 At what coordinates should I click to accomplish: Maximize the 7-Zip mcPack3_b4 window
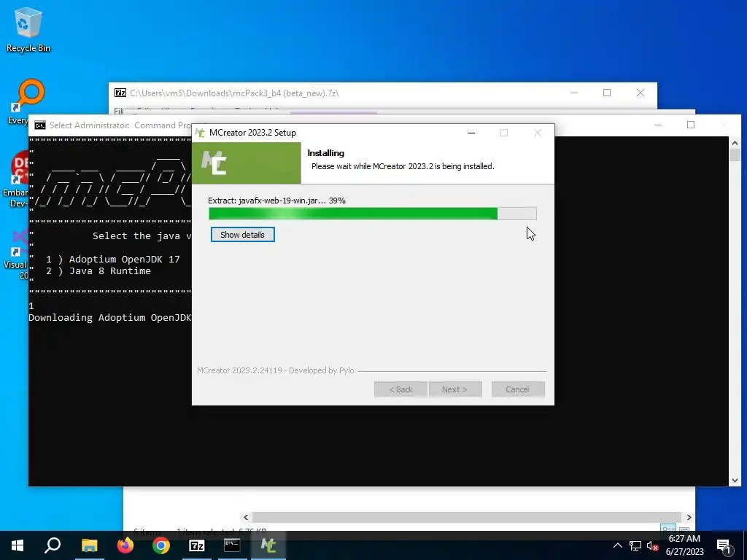tap(607, 93)
